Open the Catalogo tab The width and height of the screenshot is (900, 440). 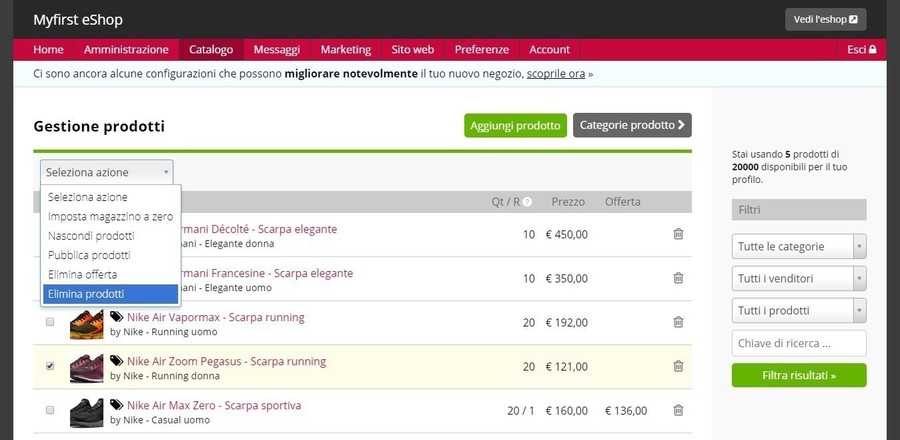(x=211, y=49)
